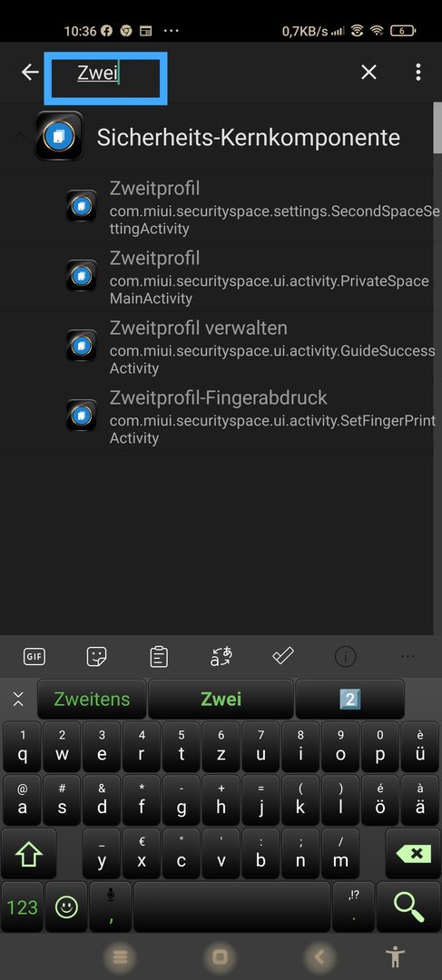The width and height of the screenshot is (442, 980).
Task: Choose the 2️⃣ emoji suggestion
Action: 349,700
